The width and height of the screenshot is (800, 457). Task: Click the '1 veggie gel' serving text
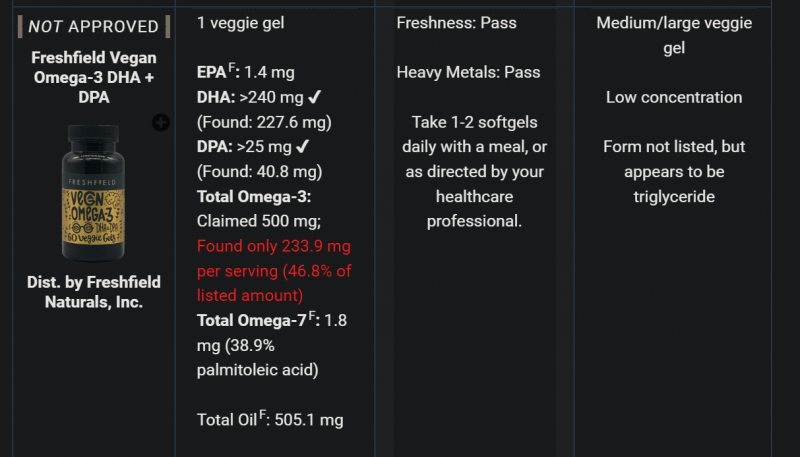coord(240,22)
